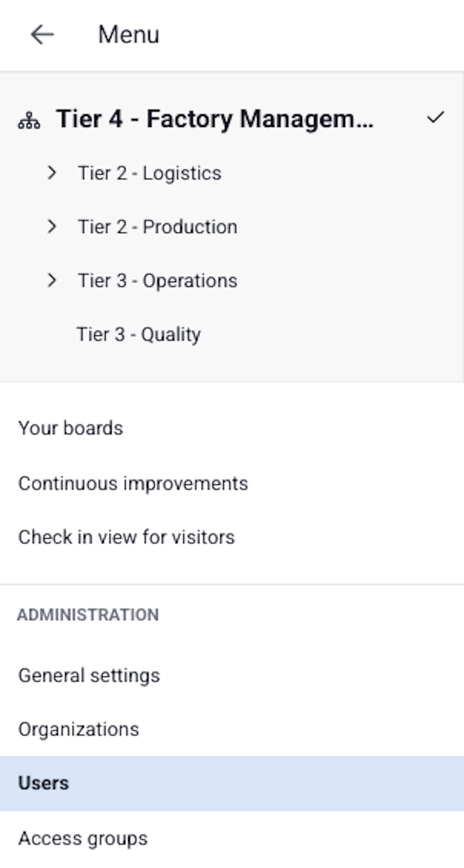This screenshot has width=464, height=868.
Task: Select Tier 2 - Production organization
Action: [x=158, y=227]
